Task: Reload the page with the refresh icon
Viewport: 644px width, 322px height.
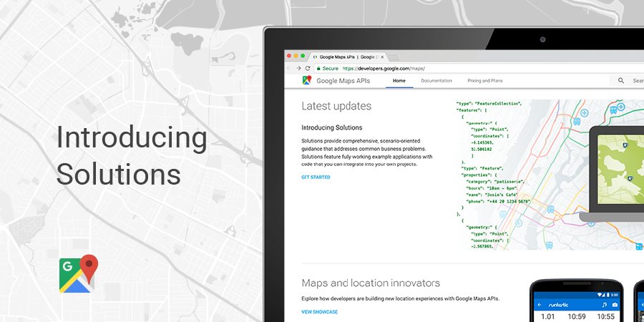Action: pyautogui.click(x=308, y=68)
